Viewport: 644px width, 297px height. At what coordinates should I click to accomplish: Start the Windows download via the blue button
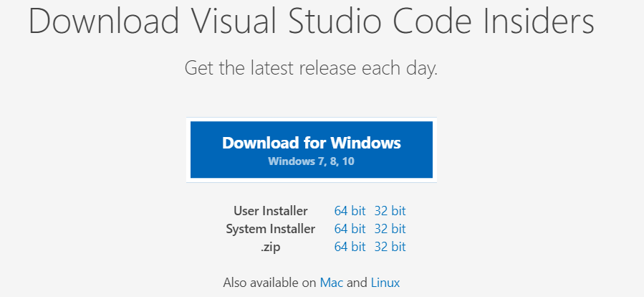tap(312, 150)
